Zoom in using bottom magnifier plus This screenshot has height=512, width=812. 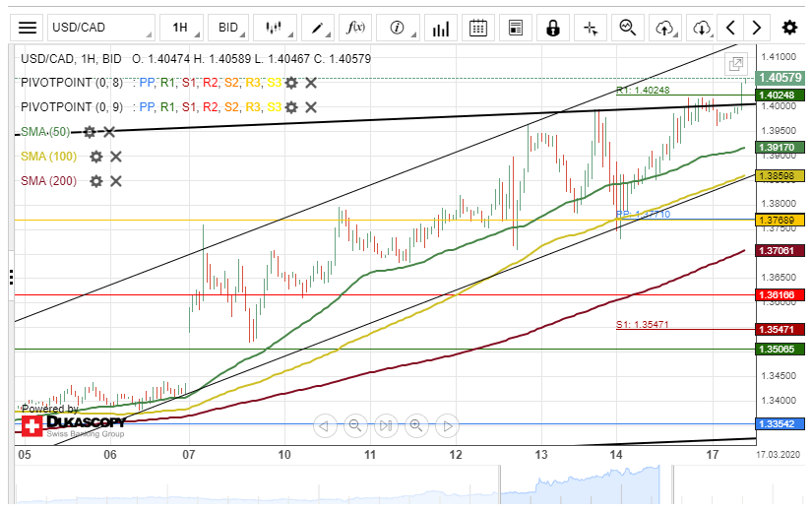click(416, 426)
